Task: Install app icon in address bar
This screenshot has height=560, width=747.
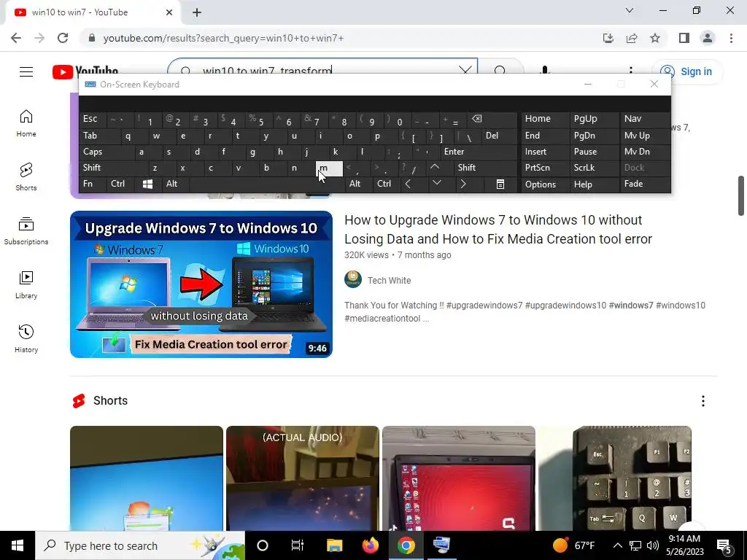Action: pos(608,38)
